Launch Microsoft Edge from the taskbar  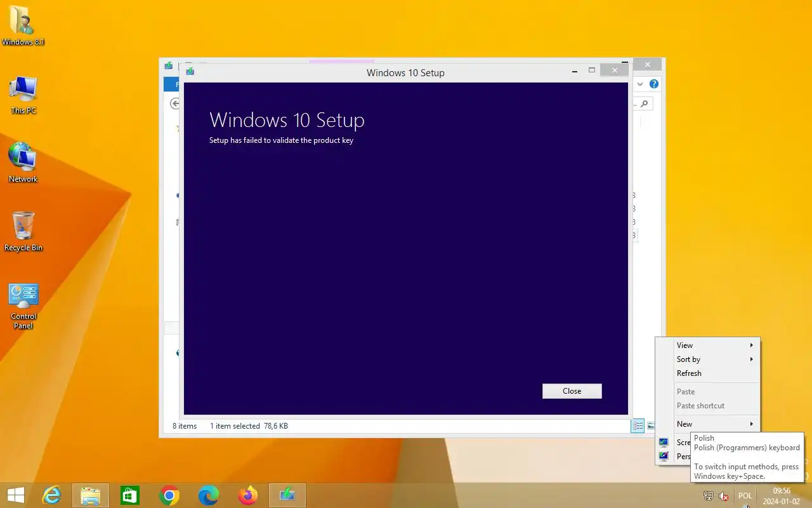[209, 495]
